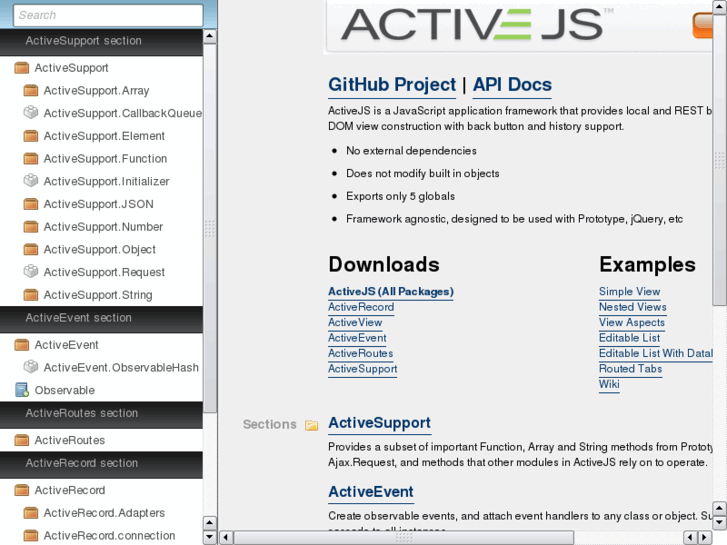
Task: Open ActiveSupport.JSON entry
Action: tap(98, 204)
